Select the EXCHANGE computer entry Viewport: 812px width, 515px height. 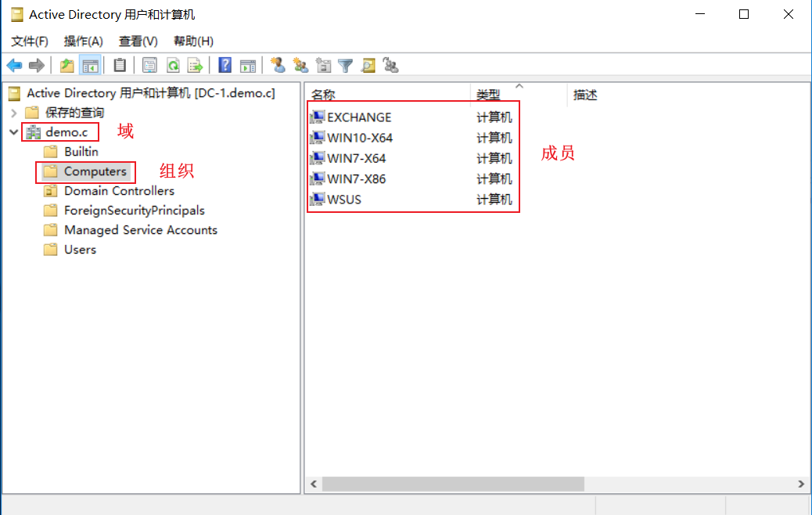[x=359, y=117]
